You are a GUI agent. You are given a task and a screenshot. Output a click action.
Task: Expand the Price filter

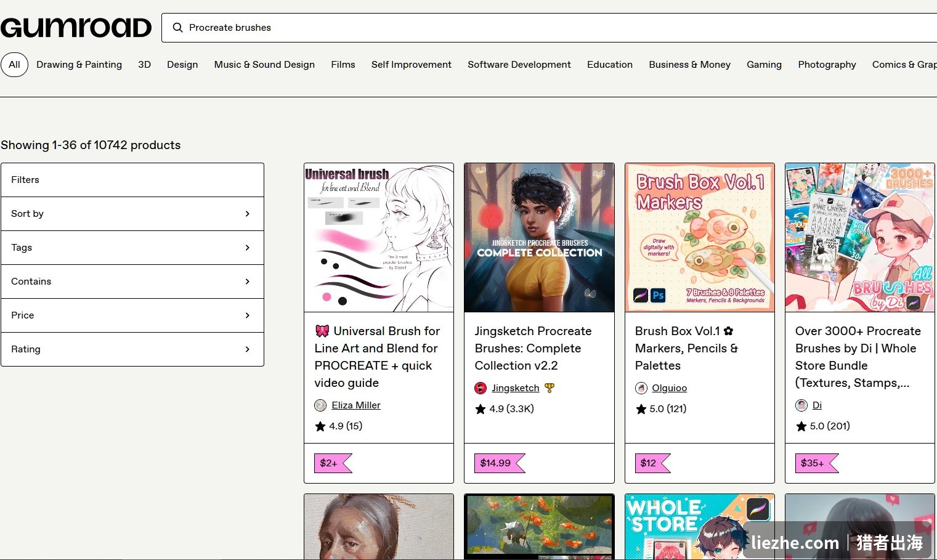[x=132, y=315]
